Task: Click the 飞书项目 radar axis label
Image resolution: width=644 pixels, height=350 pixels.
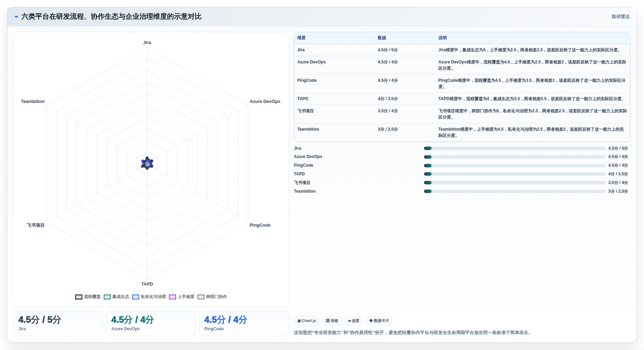Action: click(36, 225)
